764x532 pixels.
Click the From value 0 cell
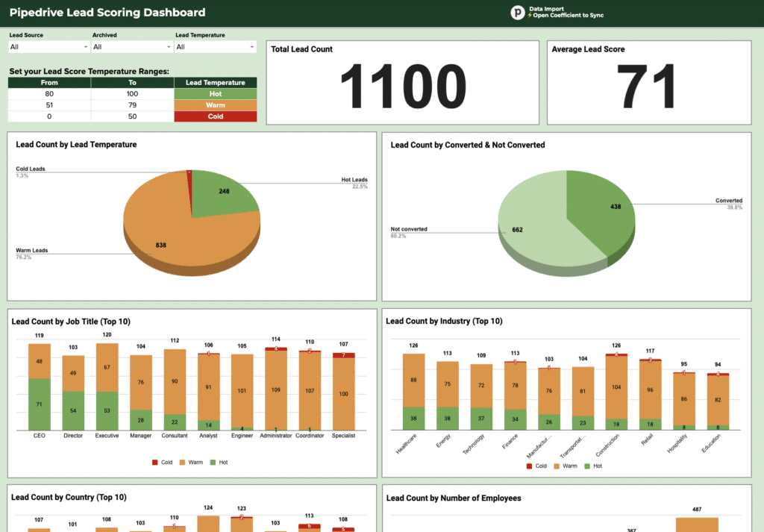pos(49,116)
